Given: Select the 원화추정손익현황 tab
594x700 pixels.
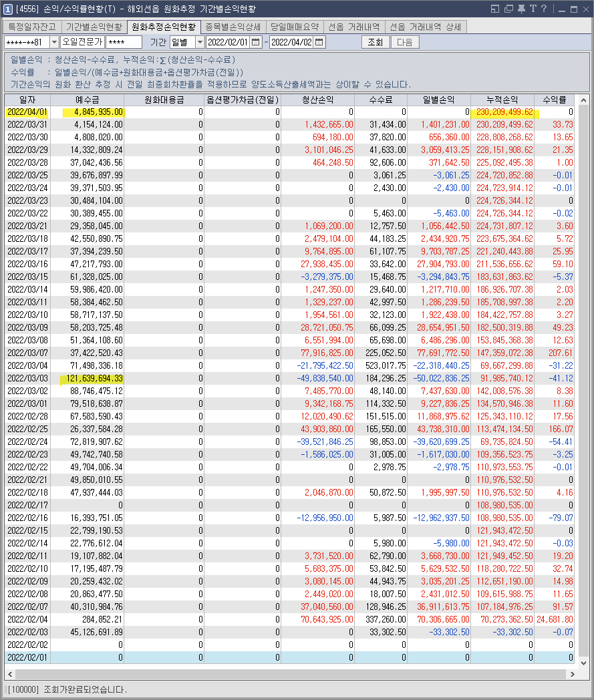Looking at the screenshot, I should click(164, 27).
